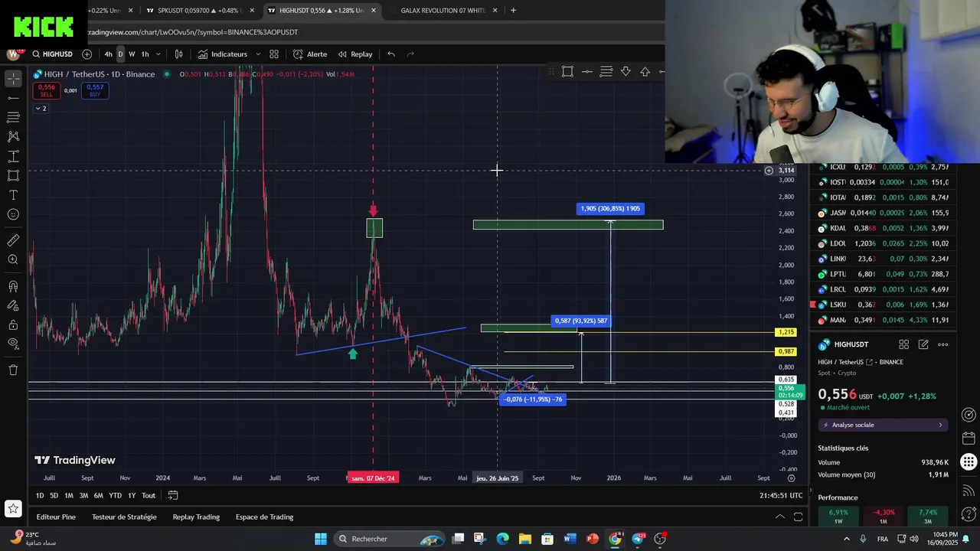Select the IOTA row in watchlist
The image size is (980, 551).
tap(884, 197)
